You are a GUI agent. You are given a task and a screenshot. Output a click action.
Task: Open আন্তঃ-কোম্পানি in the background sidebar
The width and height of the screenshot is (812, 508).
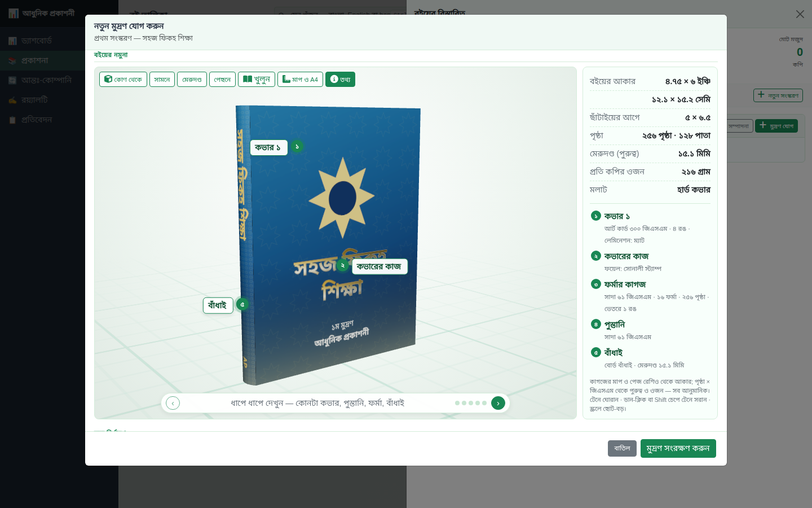[59, 80]
